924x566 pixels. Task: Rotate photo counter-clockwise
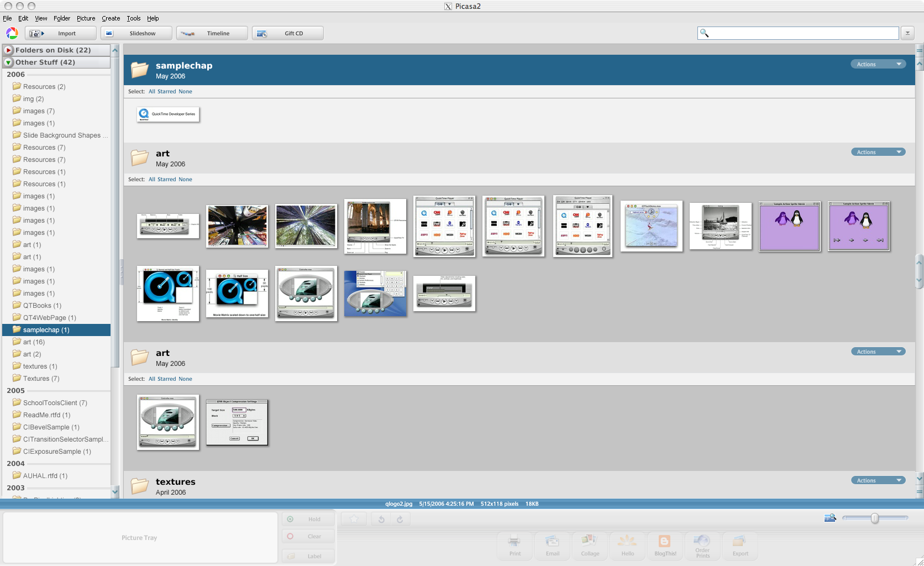[380, 518]
